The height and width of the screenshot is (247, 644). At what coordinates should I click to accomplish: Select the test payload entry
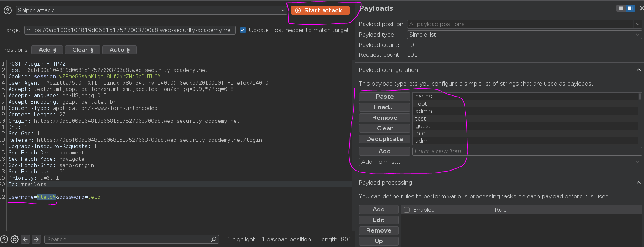tap(525, 118)
